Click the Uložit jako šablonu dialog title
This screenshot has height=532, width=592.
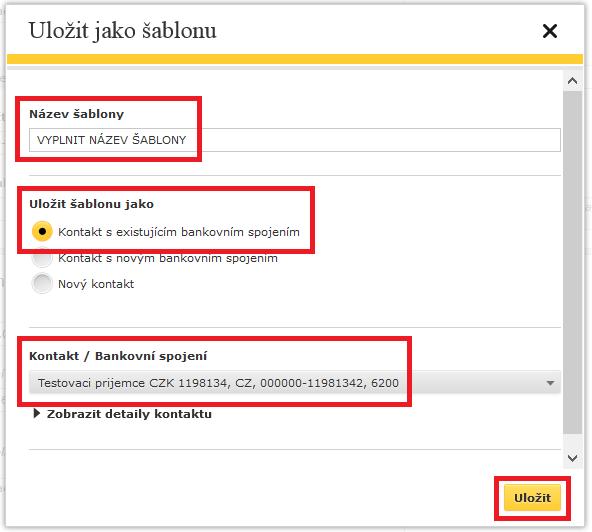point(122,31)
